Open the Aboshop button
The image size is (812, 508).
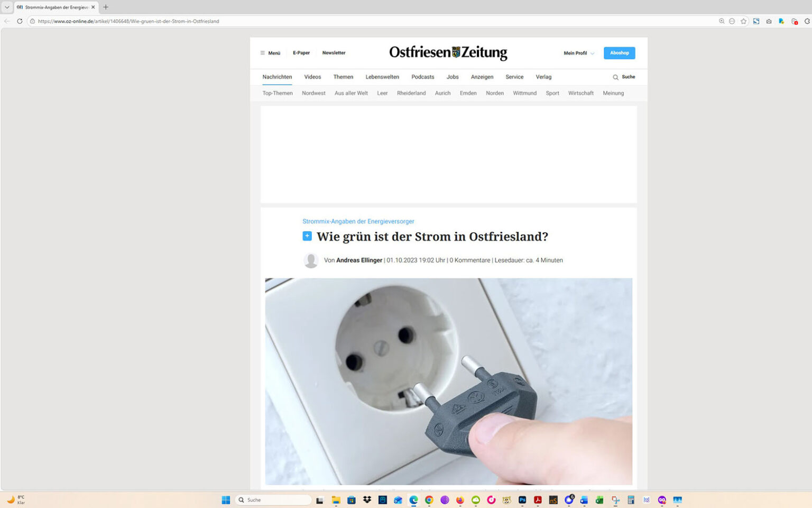619,53
